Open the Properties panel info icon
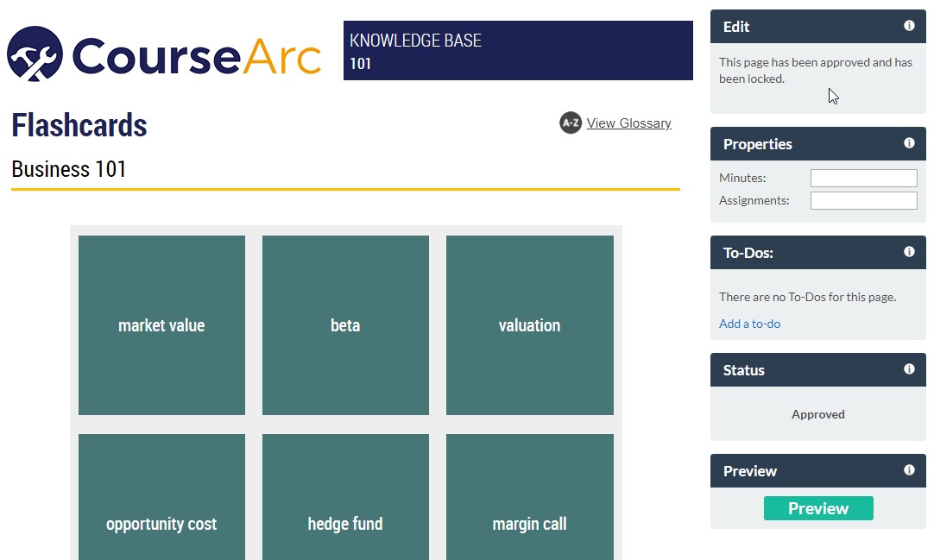934x560 pixels. tap(909, 143)
